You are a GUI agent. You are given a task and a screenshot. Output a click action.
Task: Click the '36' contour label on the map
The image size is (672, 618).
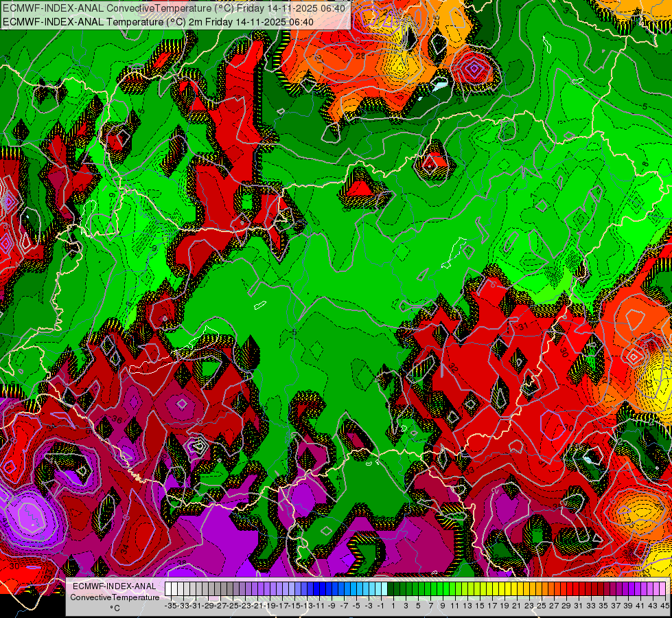click(x=117, y=420)
